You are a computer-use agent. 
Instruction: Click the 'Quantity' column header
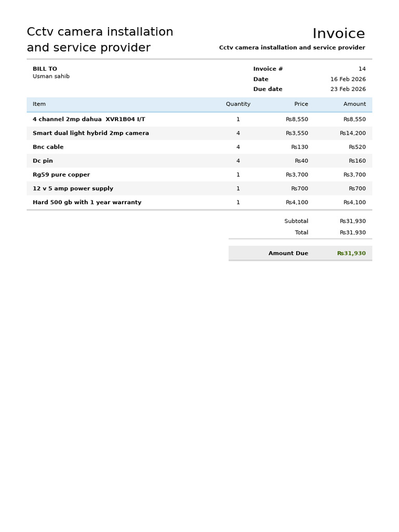(x=238, y=104)
